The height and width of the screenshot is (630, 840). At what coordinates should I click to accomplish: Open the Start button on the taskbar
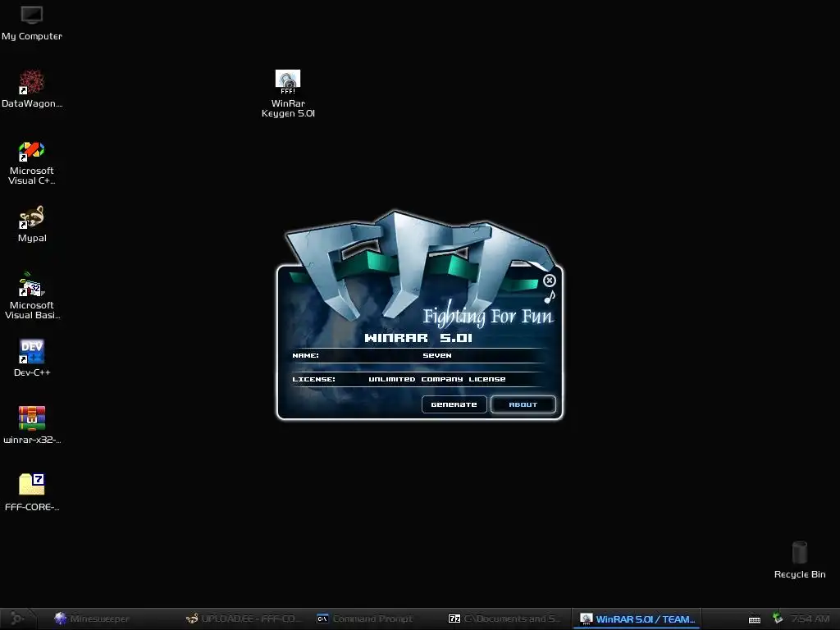17,619
